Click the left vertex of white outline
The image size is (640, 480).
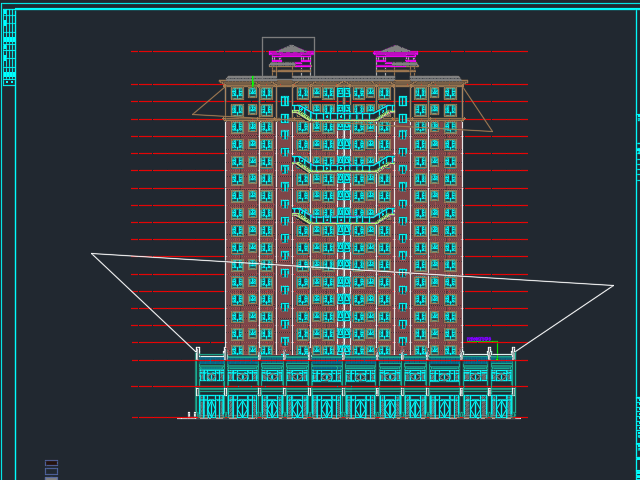point(93,254)
